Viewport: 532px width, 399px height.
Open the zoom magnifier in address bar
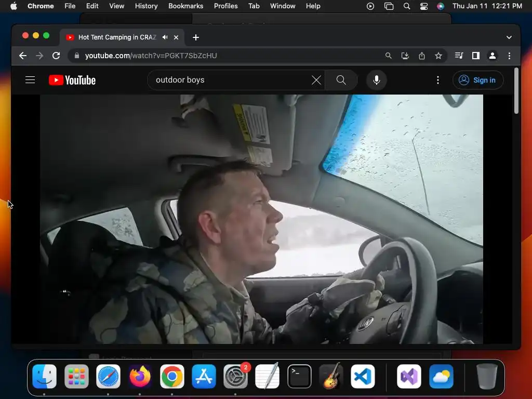389,56
